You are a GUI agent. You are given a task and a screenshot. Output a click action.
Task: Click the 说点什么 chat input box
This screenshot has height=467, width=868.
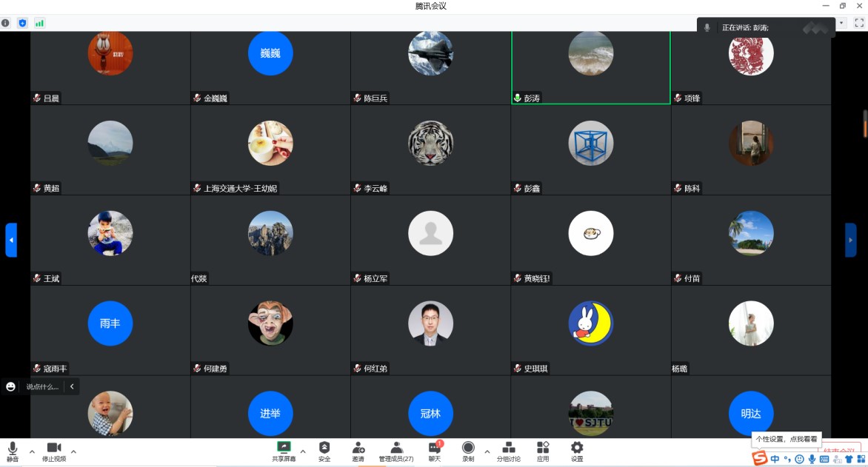tap(42, 386)
